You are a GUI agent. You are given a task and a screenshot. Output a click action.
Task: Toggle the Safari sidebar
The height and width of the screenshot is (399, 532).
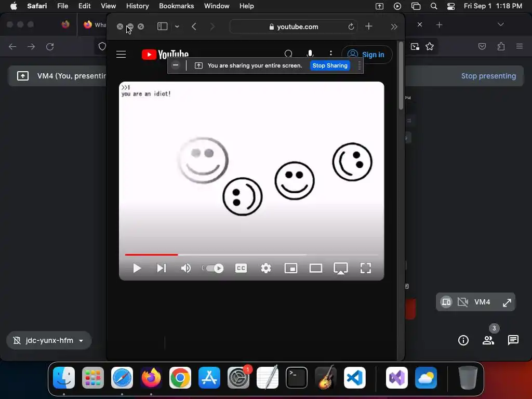[162, 26]
